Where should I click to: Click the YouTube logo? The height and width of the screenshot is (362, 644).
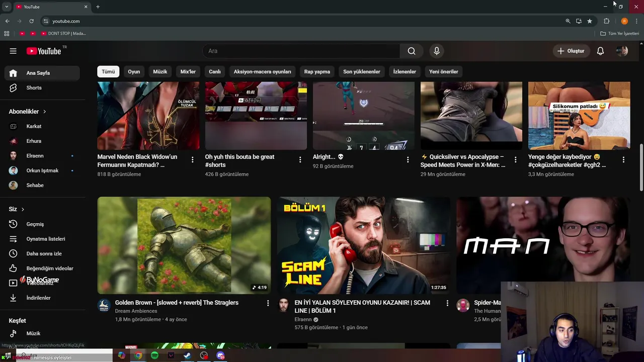click(44, 51)
